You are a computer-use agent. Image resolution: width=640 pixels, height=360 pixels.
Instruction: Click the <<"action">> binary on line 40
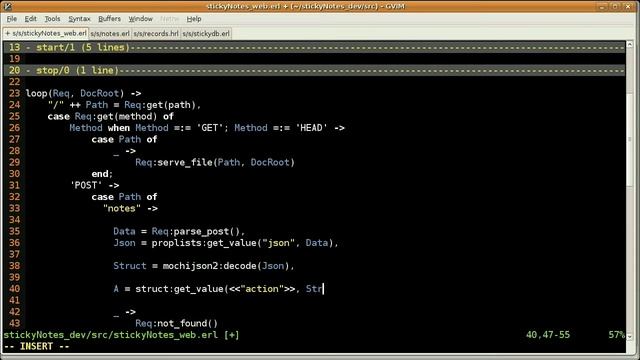coord(262,289)
